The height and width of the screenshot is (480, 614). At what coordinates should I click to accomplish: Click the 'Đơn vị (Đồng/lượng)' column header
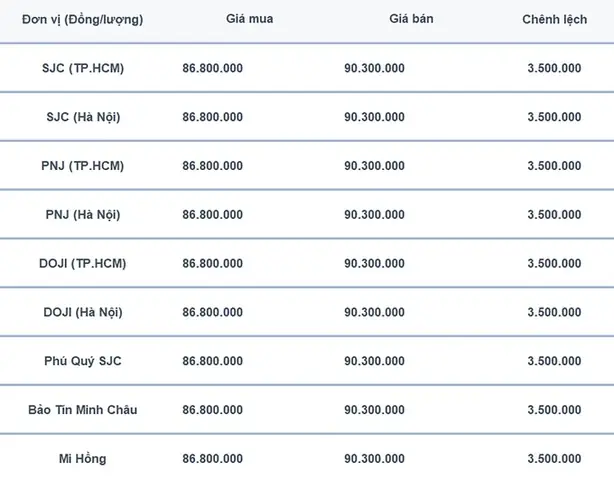coord(83,19)
